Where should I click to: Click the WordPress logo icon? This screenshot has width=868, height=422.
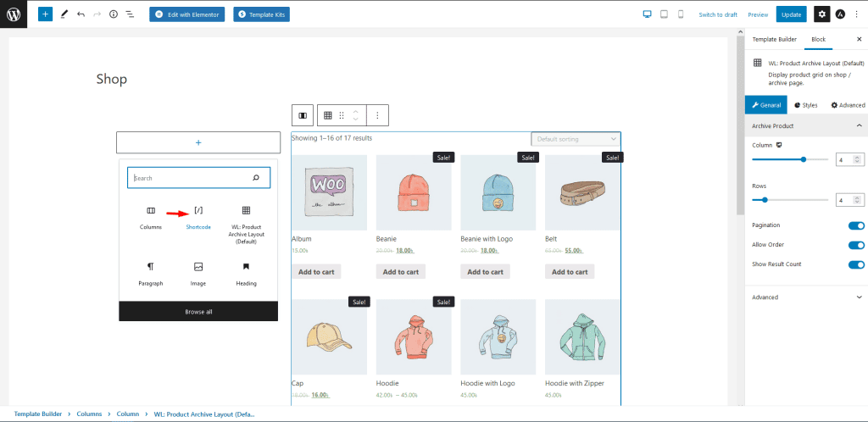click(14, 14)
